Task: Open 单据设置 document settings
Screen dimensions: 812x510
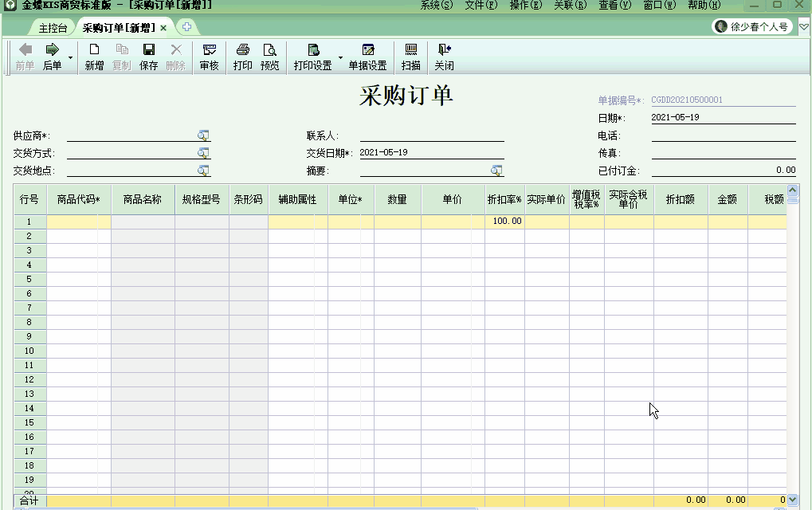Action: click(367, 57)
